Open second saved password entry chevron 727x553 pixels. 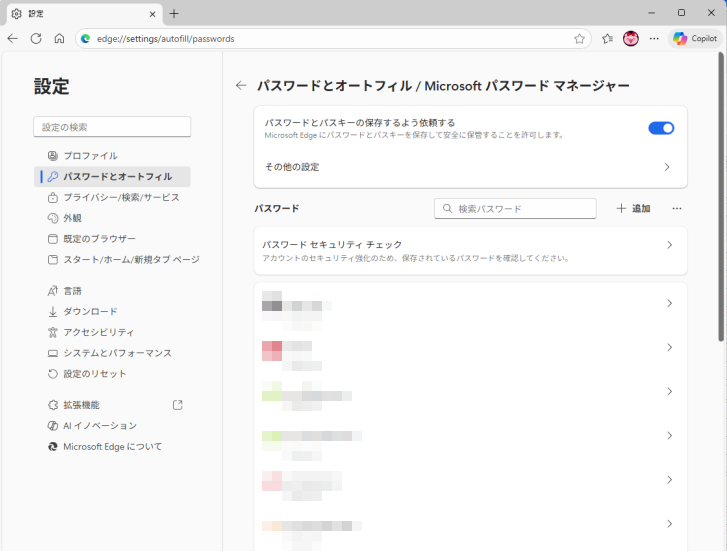click(669, 347)
